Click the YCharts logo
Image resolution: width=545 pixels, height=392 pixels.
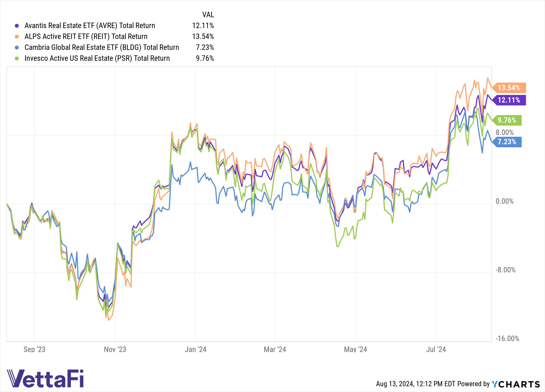click(x=516, y=384)
